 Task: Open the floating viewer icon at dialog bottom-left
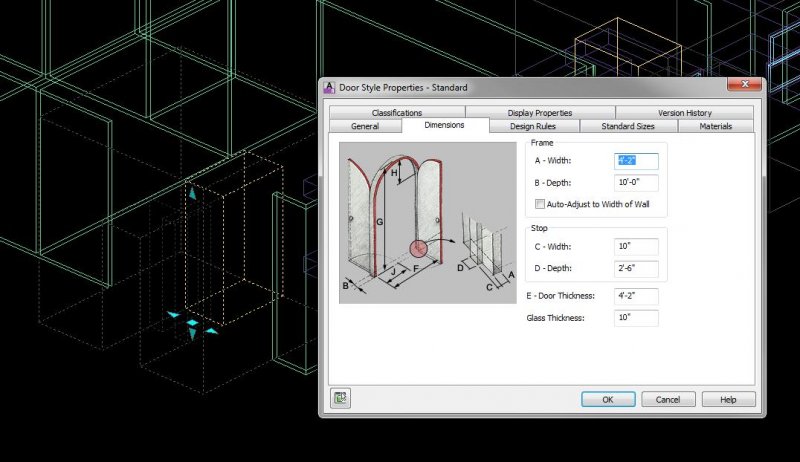pyautogui.click(x=340, y=398)
